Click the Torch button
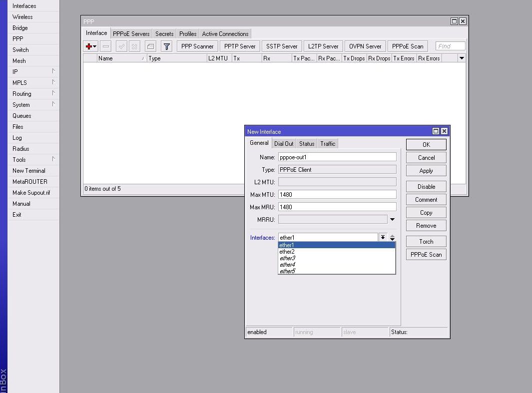The image size is (532, 393). (x=426, y=241)
